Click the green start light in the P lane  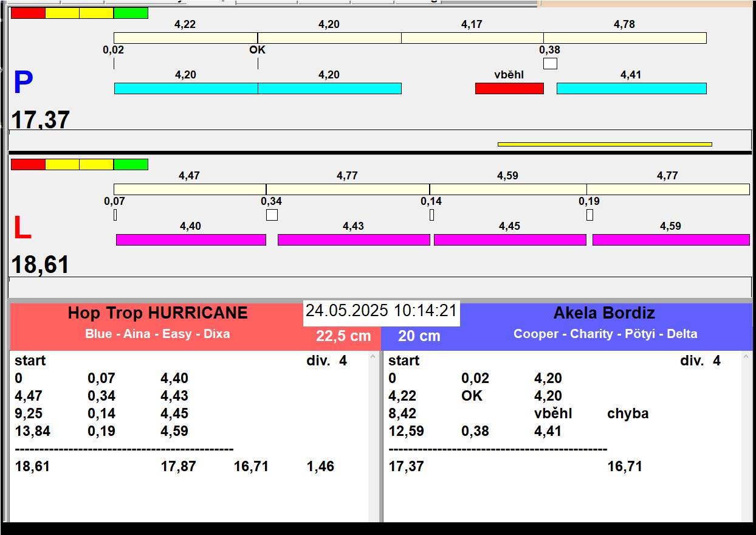coord(131,13)
